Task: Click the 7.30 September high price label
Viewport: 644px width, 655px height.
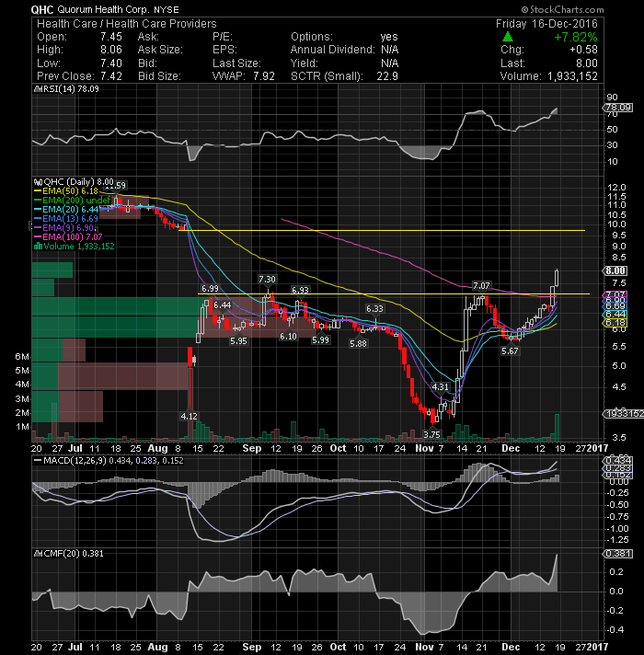Action: click(267, 279)
